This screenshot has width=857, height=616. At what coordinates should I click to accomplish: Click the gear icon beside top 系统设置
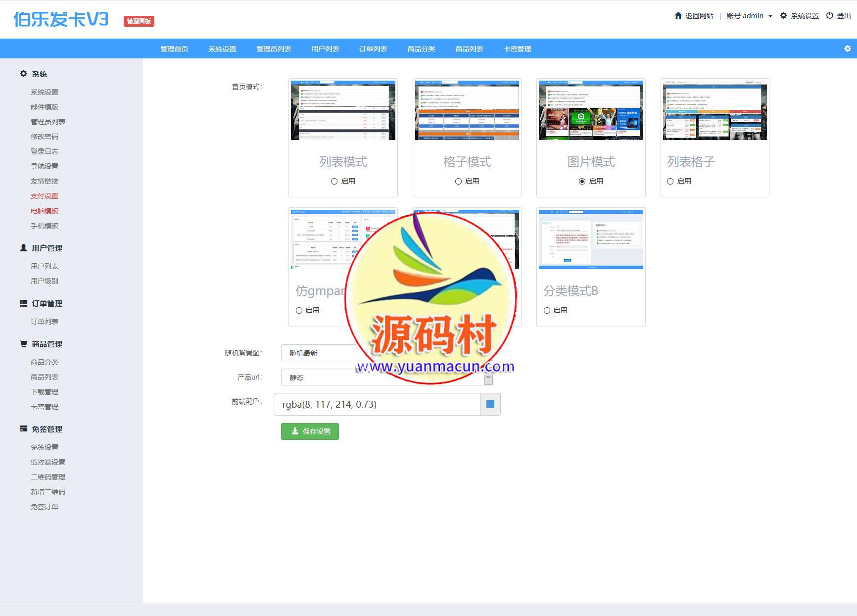(783, 16)
